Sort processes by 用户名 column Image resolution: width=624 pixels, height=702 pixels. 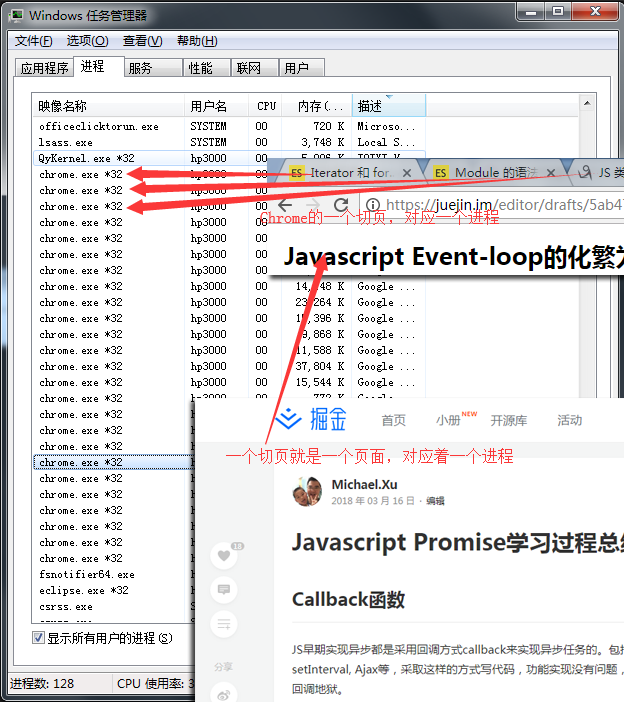[x=217, y=106]
